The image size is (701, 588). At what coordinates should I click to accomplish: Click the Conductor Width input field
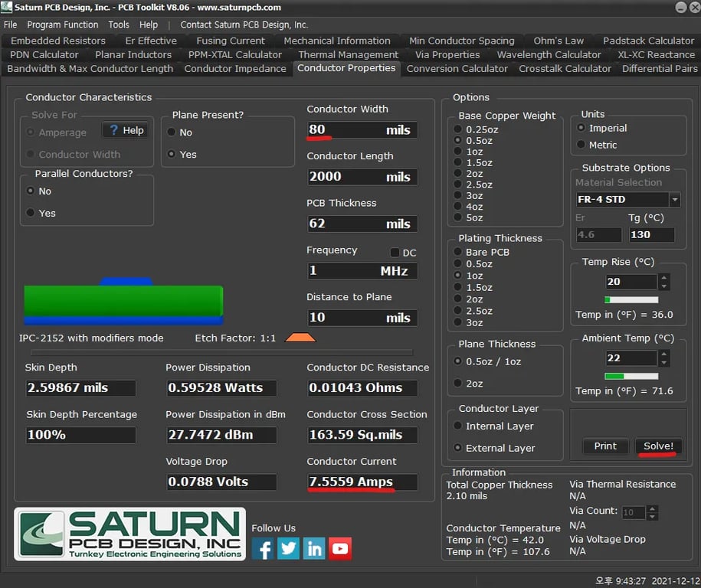coord(362,130)
